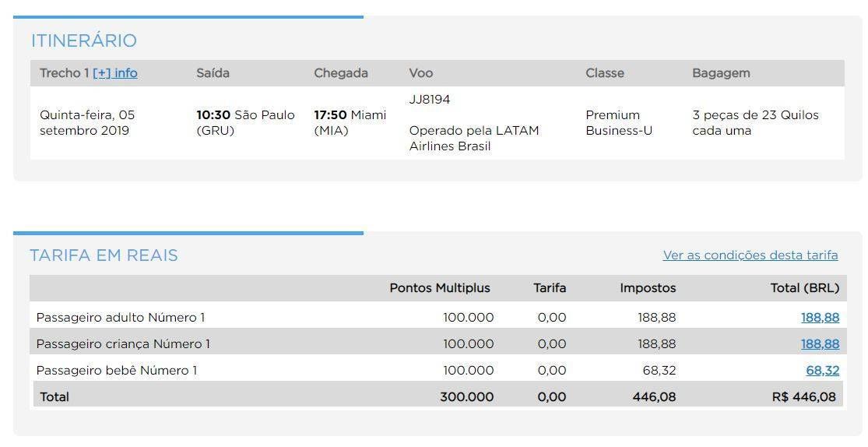Click the Bagagem column header
Image resolution: width=868 pixels, height=447 pixels.
pos(722,73)
